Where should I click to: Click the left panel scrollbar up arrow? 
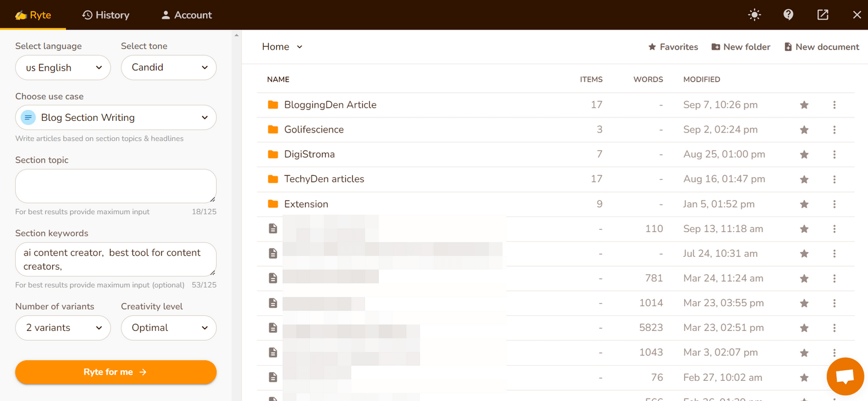tap(236, 35)
